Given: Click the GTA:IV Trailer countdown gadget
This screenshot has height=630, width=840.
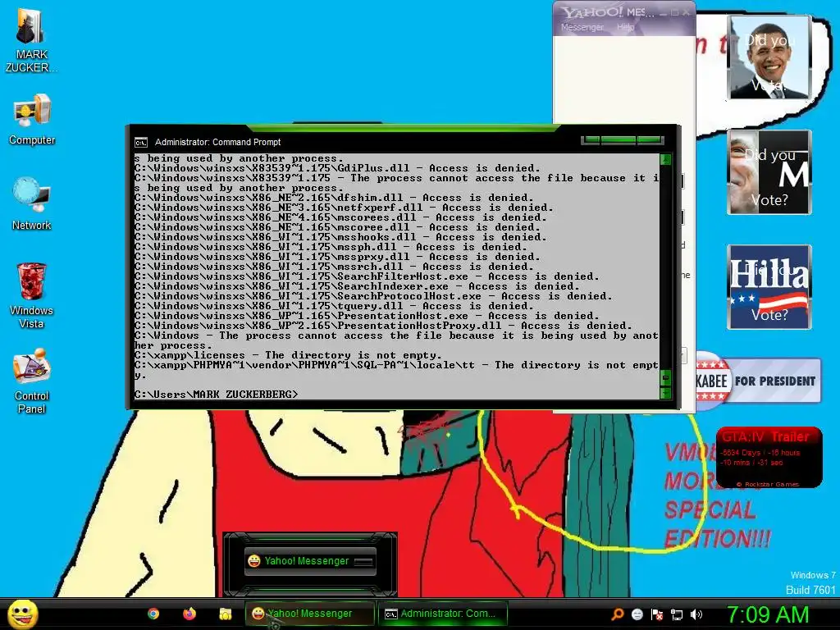Looking at the screenshot, I should pos(769,457).
